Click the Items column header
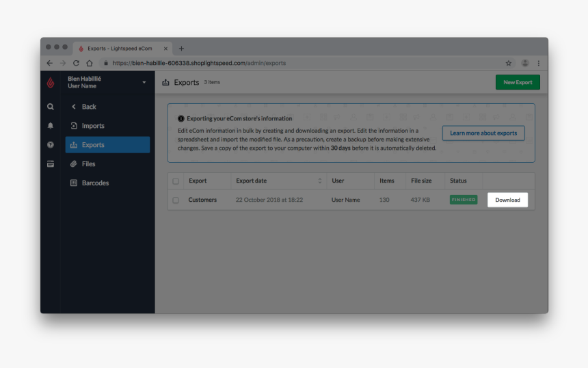Viewport: 588px width, 368px height. pyautogui.click(x=386, y=181)
